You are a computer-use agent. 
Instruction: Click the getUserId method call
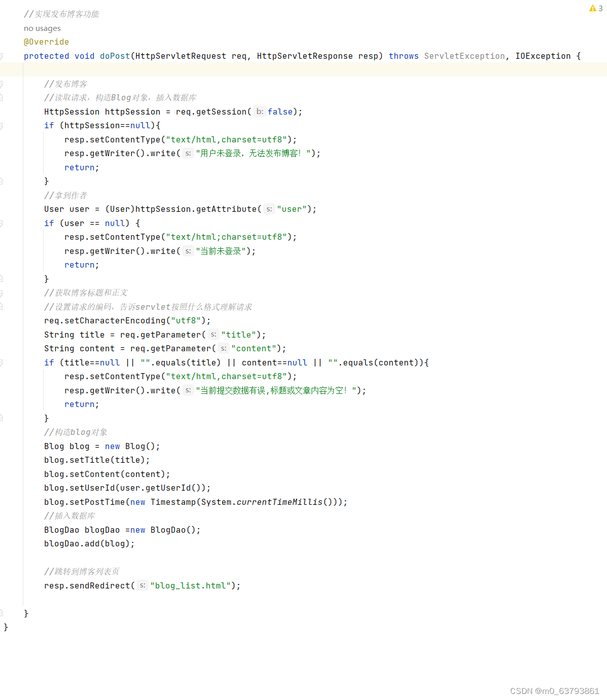tap(168, 488)
